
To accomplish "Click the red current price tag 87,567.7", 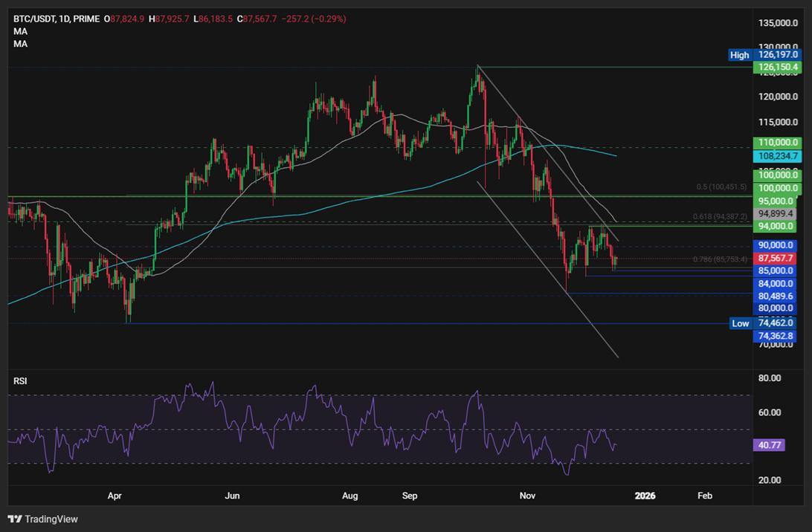I will click(x=776, y=257).
